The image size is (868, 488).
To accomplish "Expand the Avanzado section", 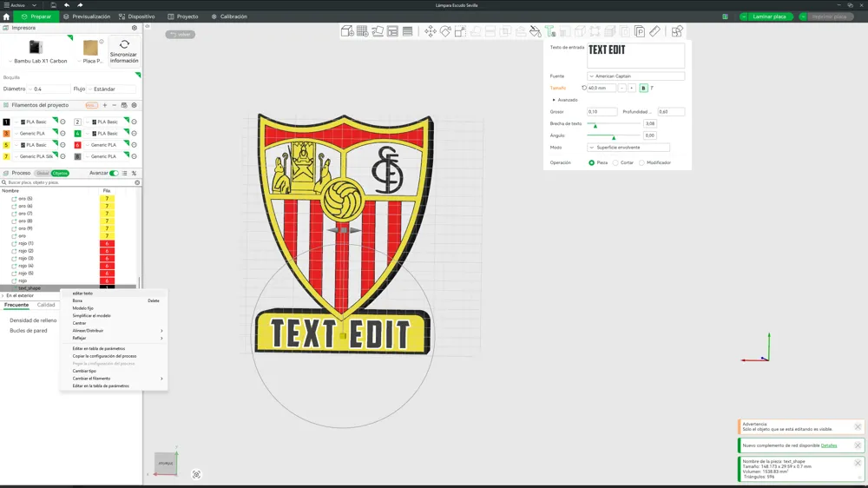I will pos(565,100).
